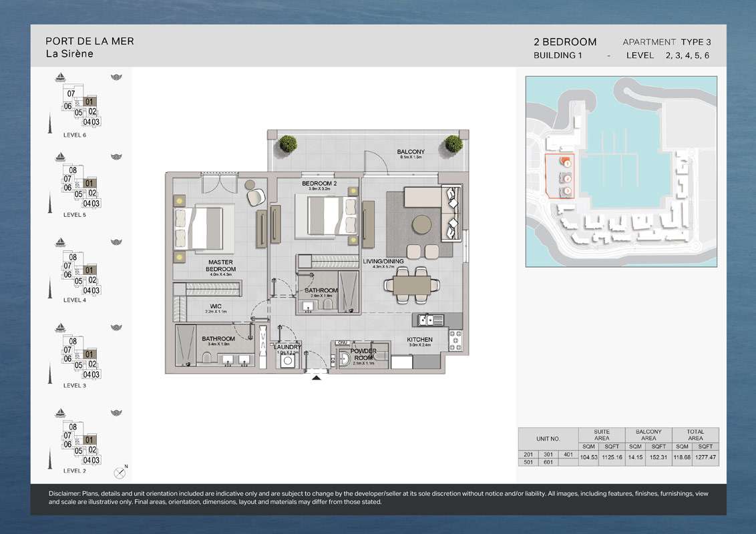The width and height of the screenshot is (756, 534).
Task: Click the black entrance arrow below the floor plan
Action: [317, 378]
